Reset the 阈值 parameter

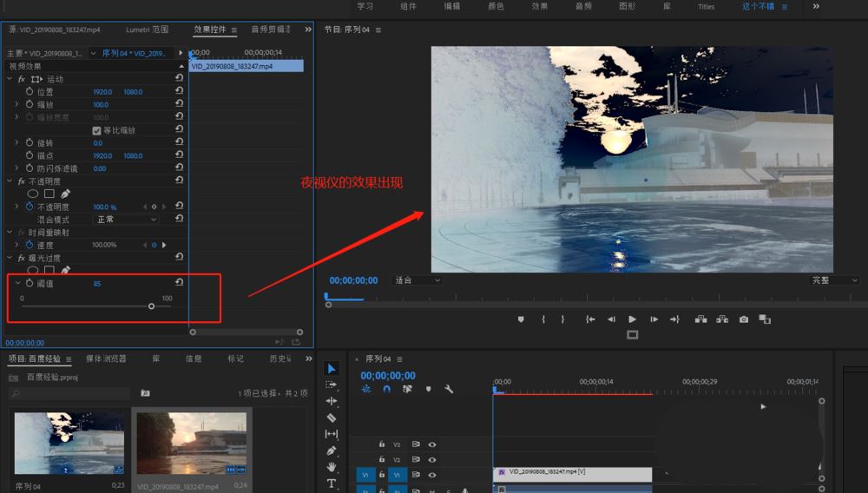179,282
